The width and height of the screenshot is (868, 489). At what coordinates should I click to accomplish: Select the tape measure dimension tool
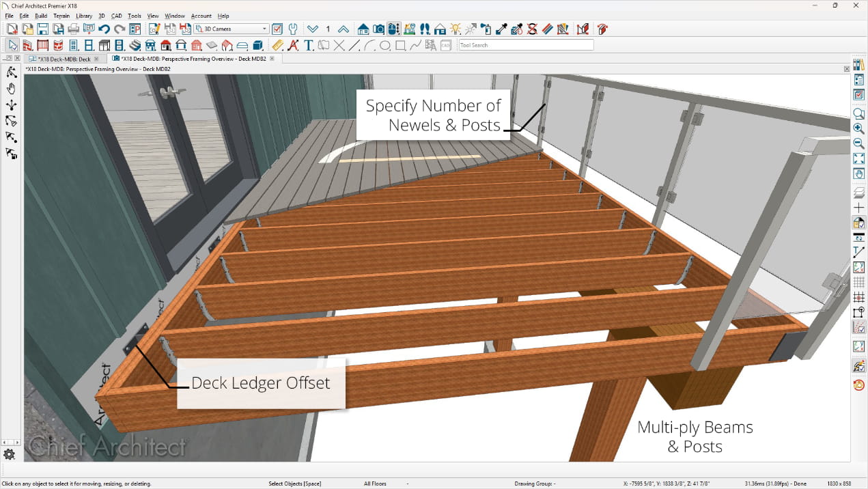[277, 45]
